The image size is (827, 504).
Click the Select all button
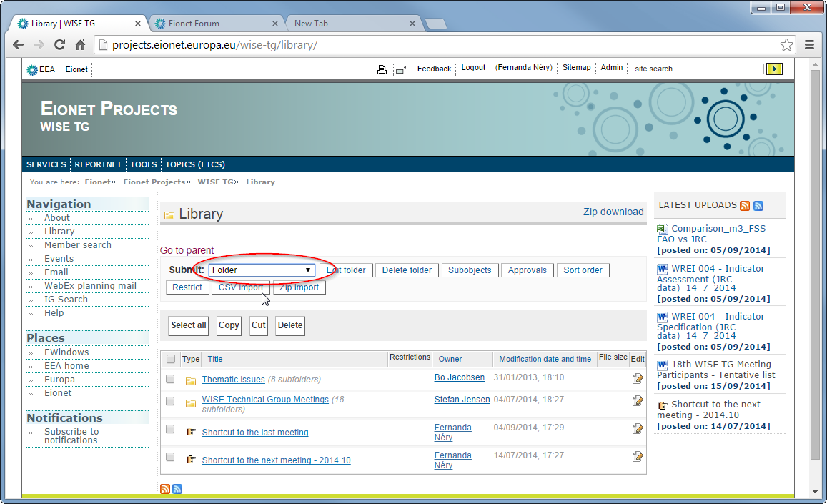pyautogui.click(x=188, y=325)
